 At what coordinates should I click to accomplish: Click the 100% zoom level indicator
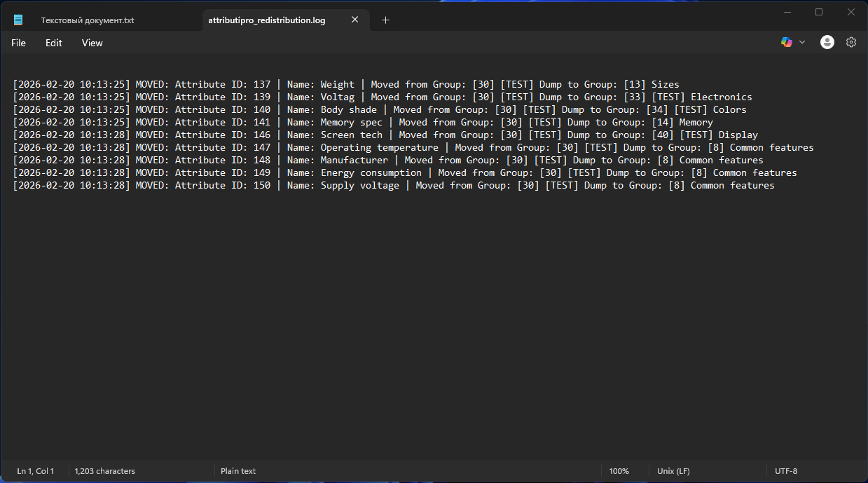[x=619, y=471]
